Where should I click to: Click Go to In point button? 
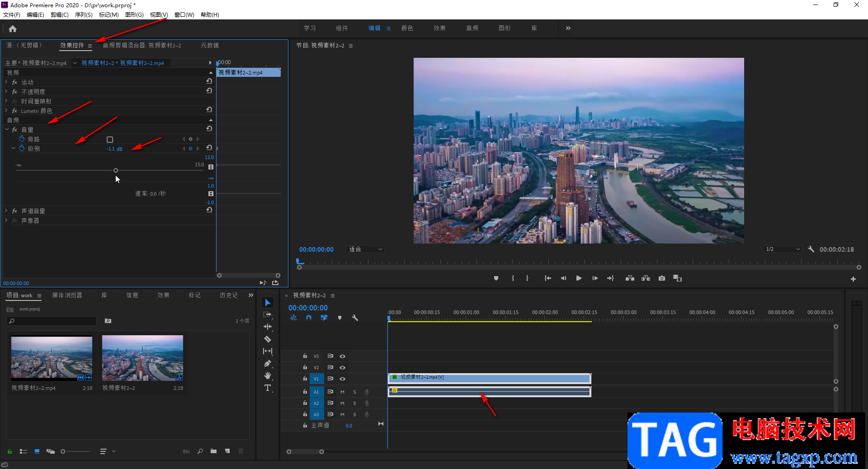(547, 278)
